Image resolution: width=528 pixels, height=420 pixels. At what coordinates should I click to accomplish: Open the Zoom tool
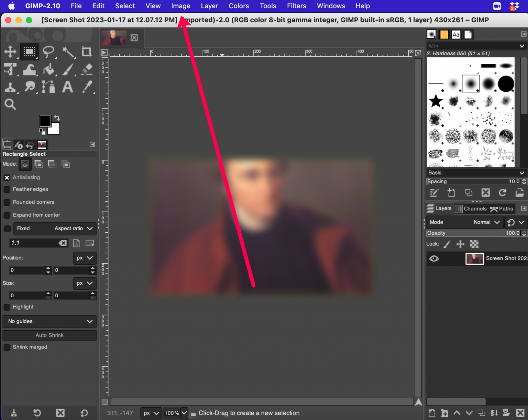[10, 104]
